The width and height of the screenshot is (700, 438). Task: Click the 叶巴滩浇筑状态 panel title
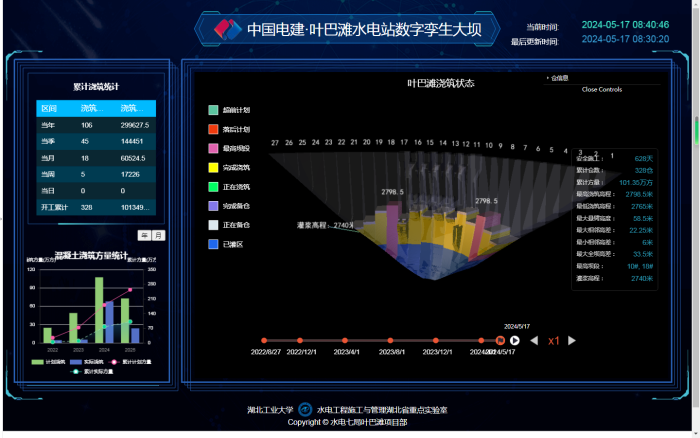441,83
